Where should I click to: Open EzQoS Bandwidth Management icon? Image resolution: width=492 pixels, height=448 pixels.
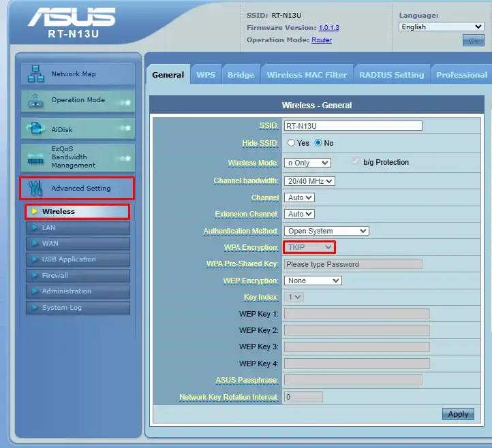click(x=35, y=159)
